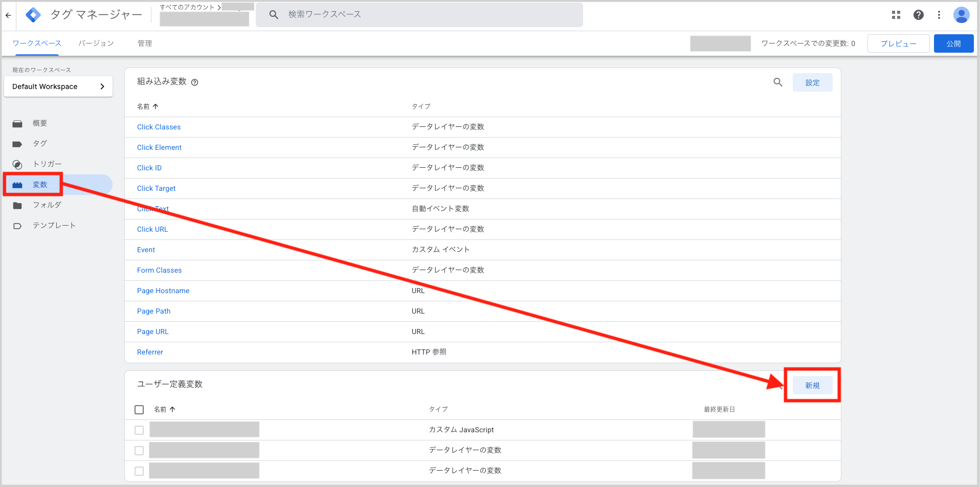Click the フォルダ folder icon

17,206
